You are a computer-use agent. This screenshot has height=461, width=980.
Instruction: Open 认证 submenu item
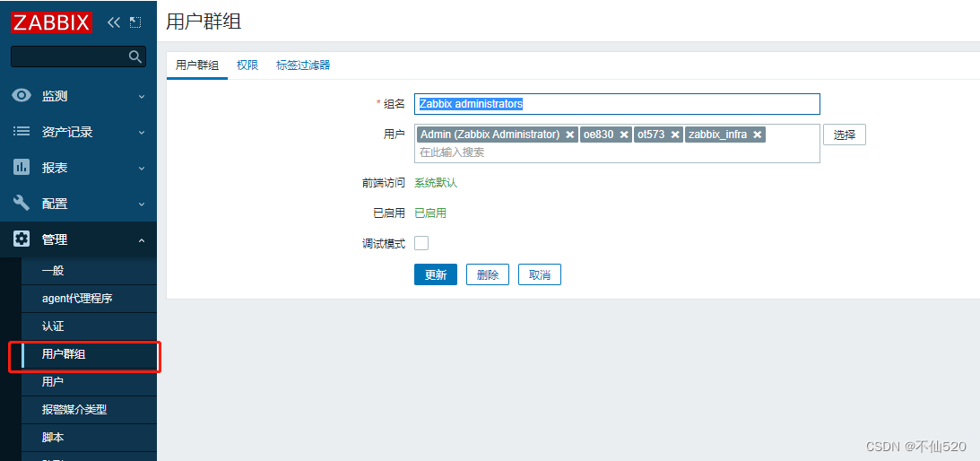pos(89,326)
